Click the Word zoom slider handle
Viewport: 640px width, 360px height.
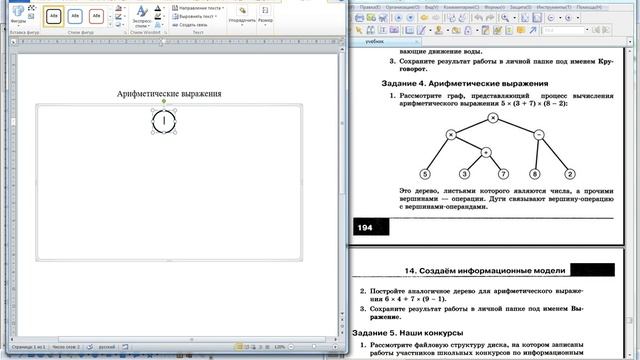[314, 347]
